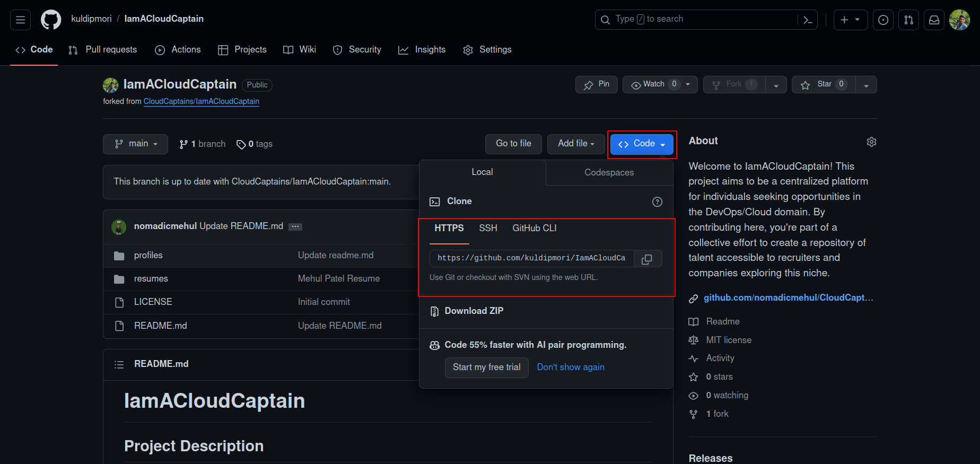980x464 pixels.
Task: View the 0 tags link
Action: pyautogui.click(x=255, y=144)
